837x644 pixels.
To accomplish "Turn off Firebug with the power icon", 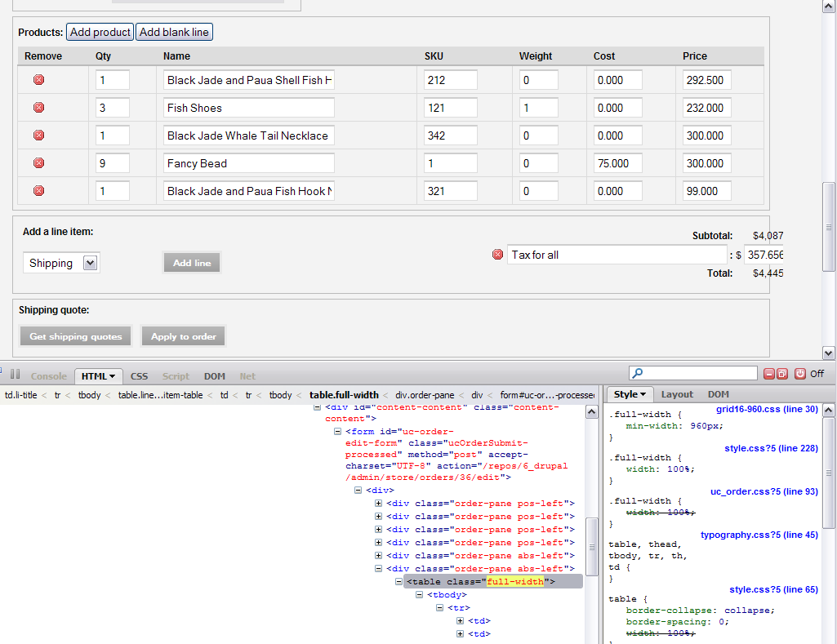I will click(799, 374).
